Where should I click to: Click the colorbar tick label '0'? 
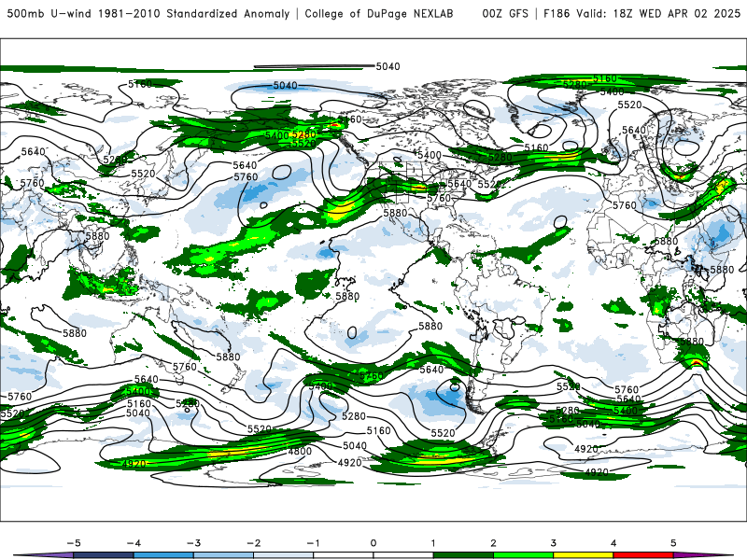click(373, 543)
